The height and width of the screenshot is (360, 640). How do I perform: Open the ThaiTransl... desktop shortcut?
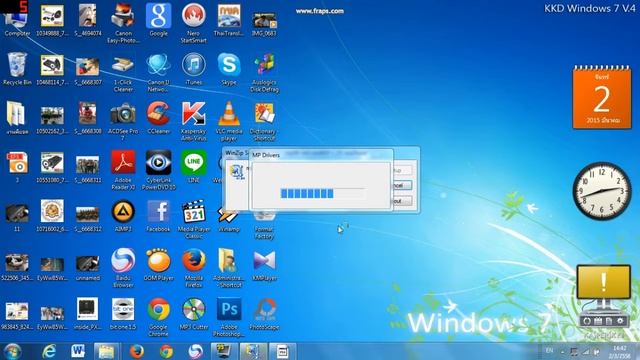229,20
